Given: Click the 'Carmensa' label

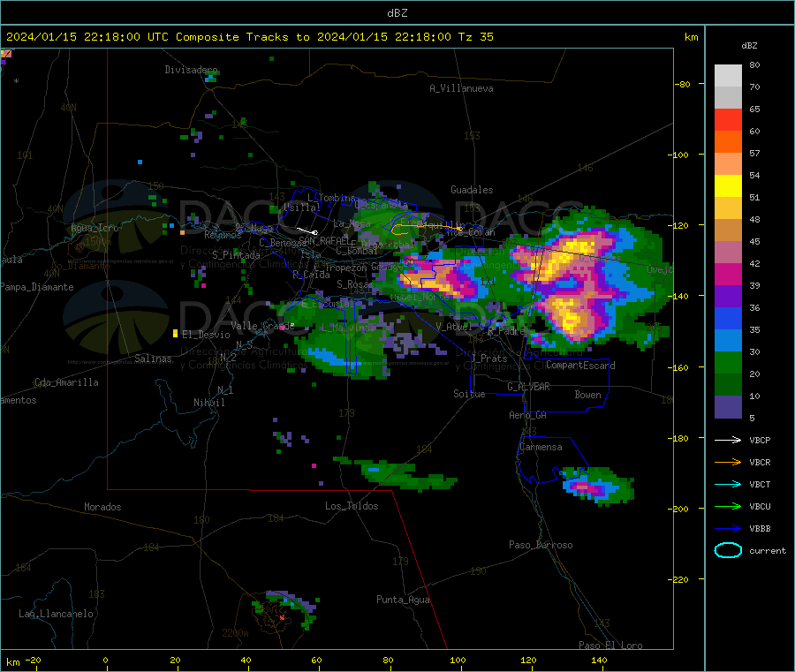Looking at the screenshot, I should pyautogui.click(x=541, y=447).
